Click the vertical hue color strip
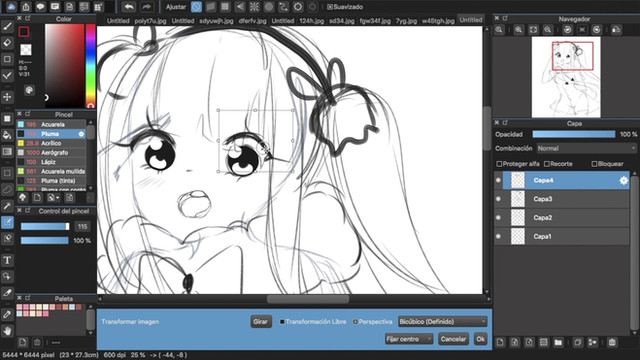The image size is (640, 360). [91, 65]
